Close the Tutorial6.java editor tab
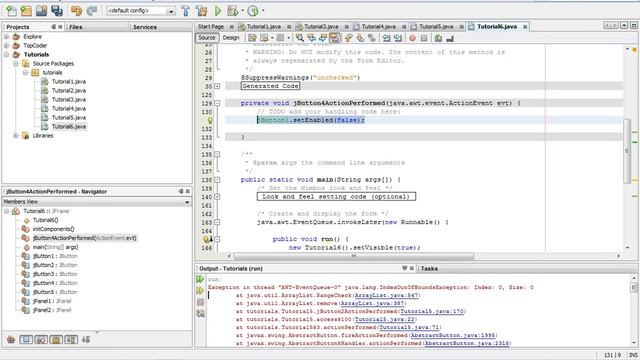The image size is (640, 360). point(525,27)
